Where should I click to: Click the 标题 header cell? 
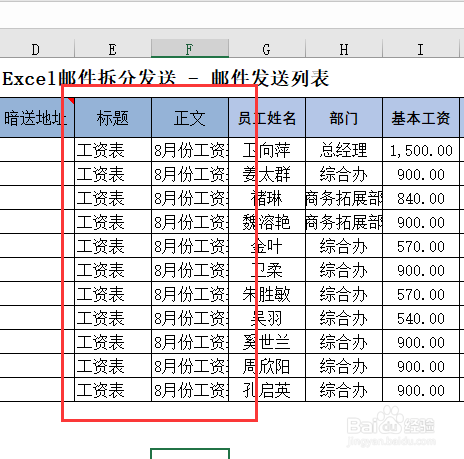tap(113, 118)
